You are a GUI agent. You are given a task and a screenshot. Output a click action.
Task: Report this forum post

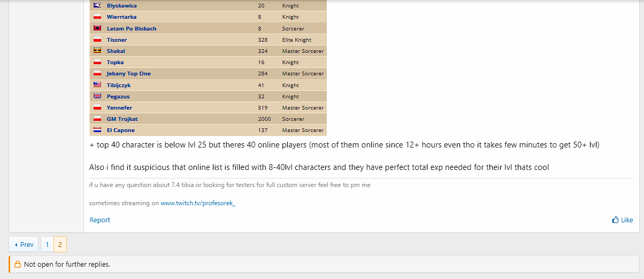point(99,220)
